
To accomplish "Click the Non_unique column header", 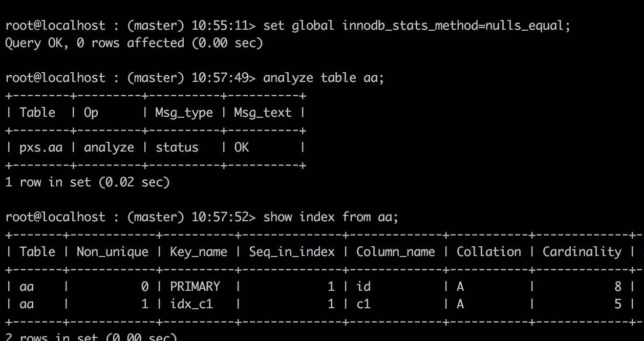I will pyautogui.click(x=112, y=252).
